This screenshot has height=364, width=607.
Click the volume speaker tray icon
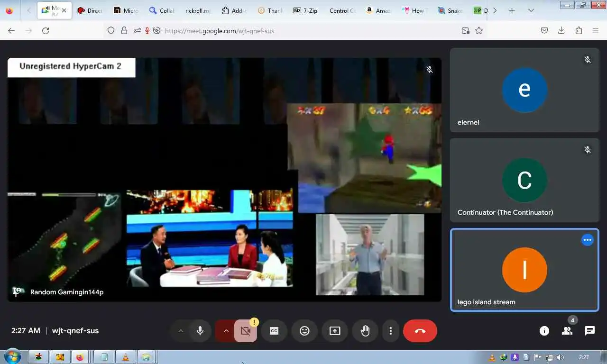click(560, 357)
